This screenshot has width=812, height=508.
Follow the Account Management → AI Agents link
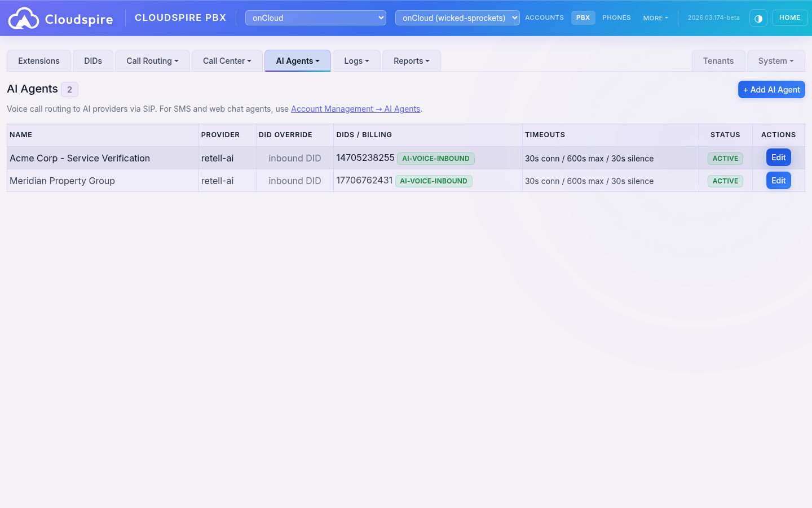click(x=355, y=108)
